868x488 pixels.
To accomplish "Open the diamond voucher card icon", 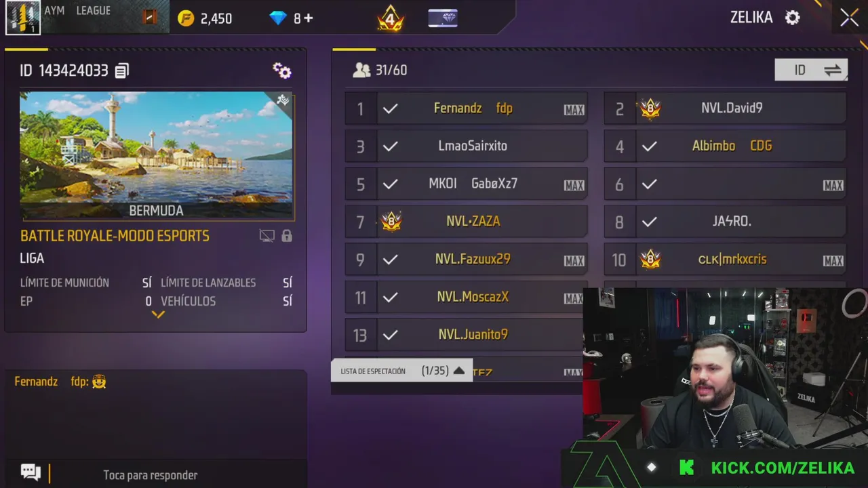I will pyautogui.click(x=443, y=18).
